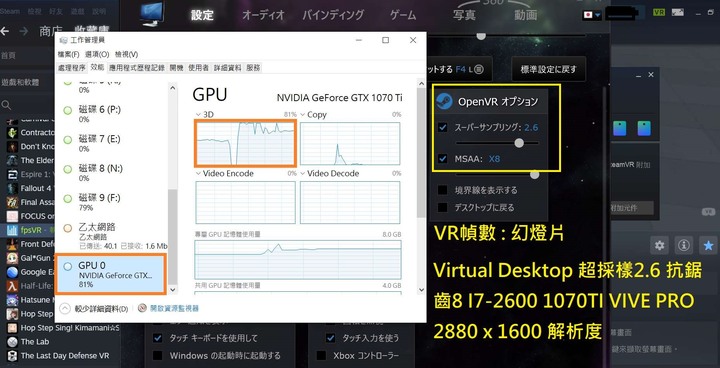Click the settings gear icon on right panel
Viewport: 720px width, 368px height.
[660, 246]
